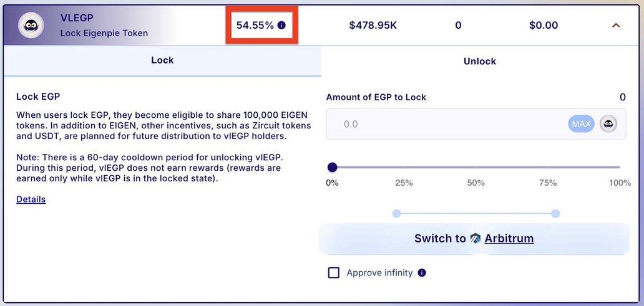
Task: Click the info icon beside 54.55%
Action: (281, 26)
